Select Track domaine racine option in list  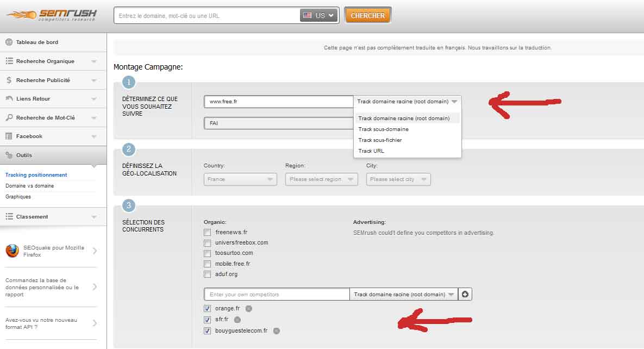click(x=407, y=119)
